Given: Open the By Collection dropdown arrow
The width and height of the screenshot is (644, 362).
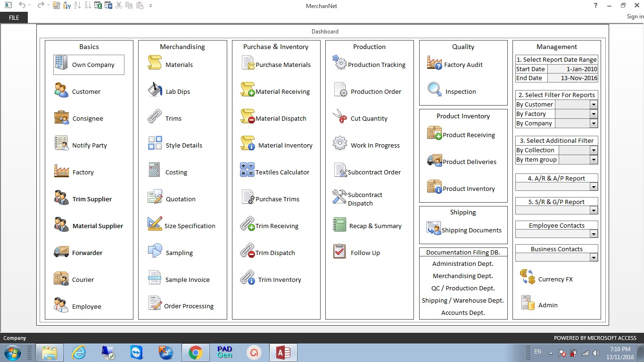Looking at the screenshot, I should (x=594, y=150).
